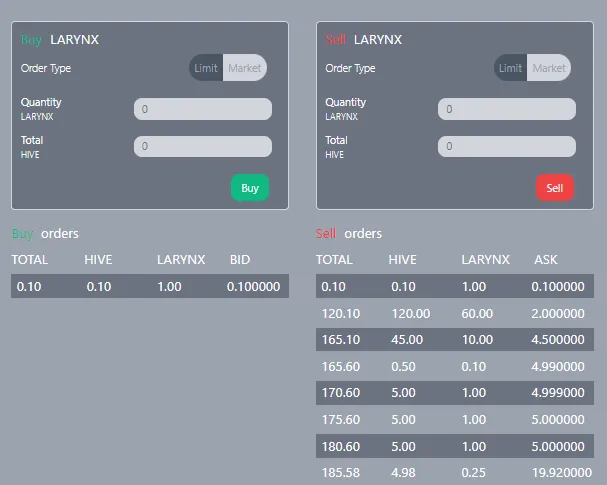Click TOTAL column header in Sell orders
607x485 pixels.
pyautogui.click(x=334, y=259)
